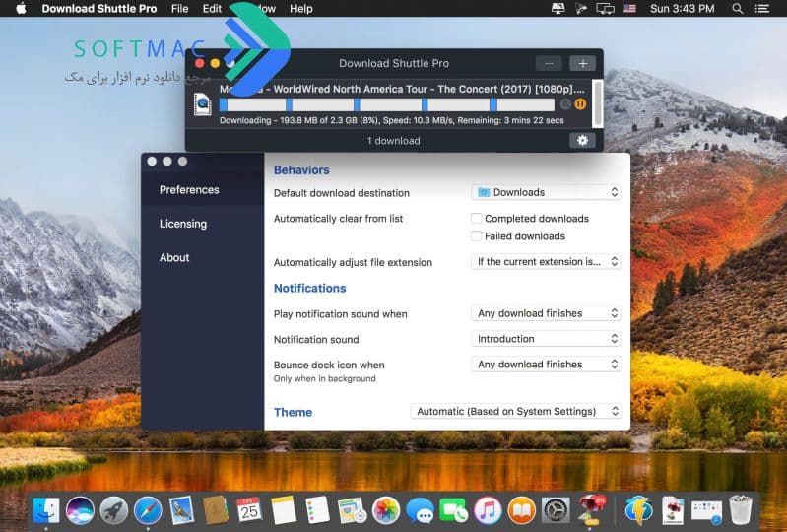Click the display mirroring icon in menu bar
Viewport: 787px width, 532px height.
(606, 9)
